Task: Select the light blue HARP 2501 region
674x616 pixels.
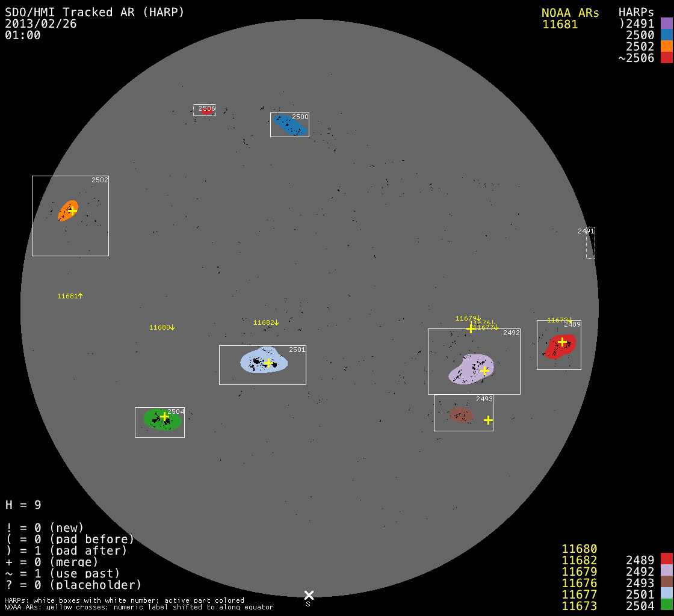Action: [x=262, y=361]
